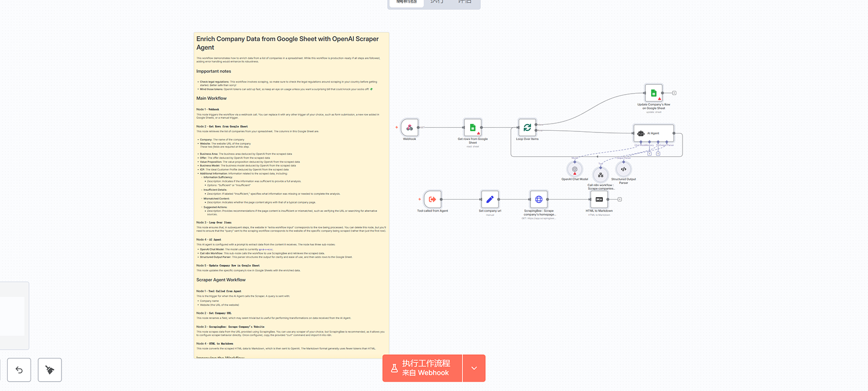Click the Loop Over Items node
The image size is (868, 391).
coord(527,128)
